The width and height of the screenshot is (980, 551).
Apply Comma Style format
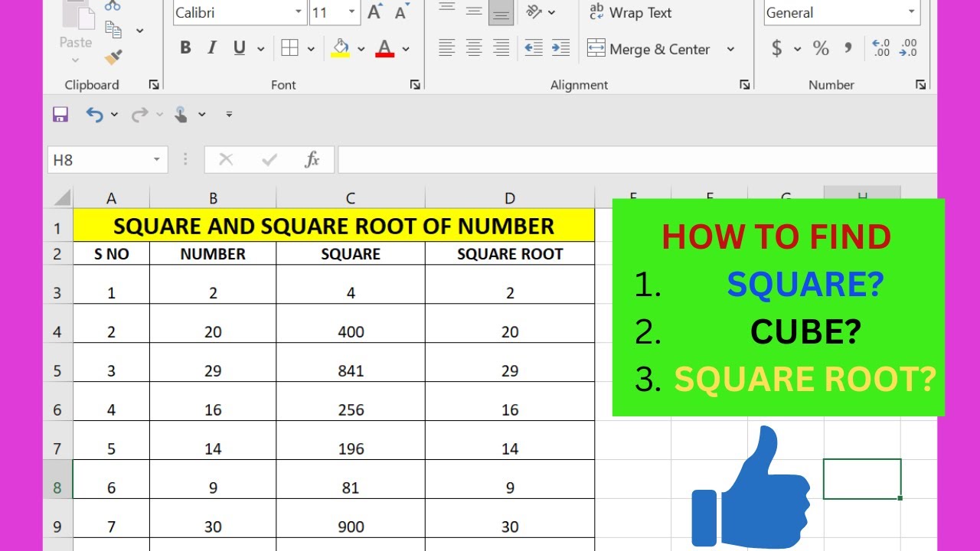(x=848, y=49)
